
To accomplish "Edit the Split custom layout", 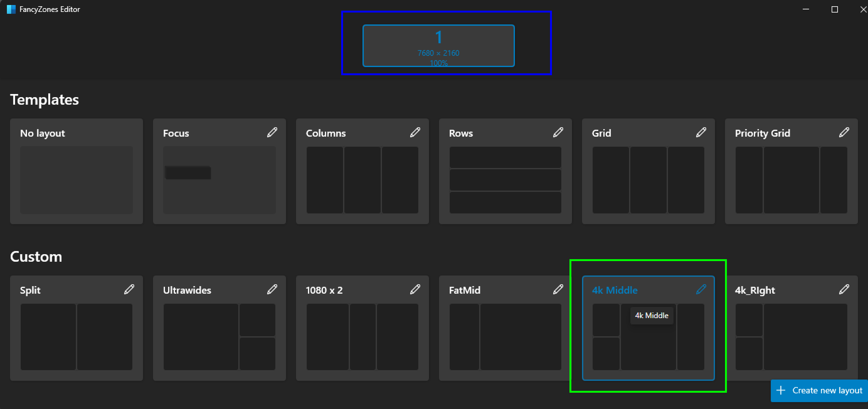I will (x=130, y=289).
